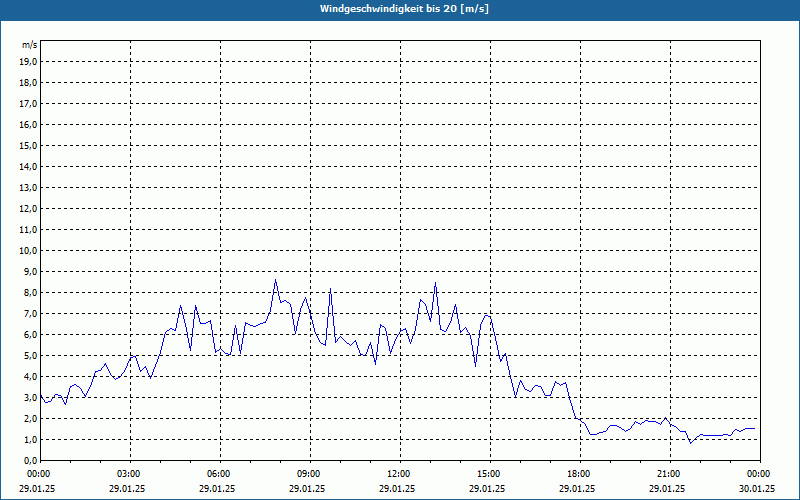Select the 12,0 y-axis value
This screenshot has width=800, height=500.
(x=28, y=209)
